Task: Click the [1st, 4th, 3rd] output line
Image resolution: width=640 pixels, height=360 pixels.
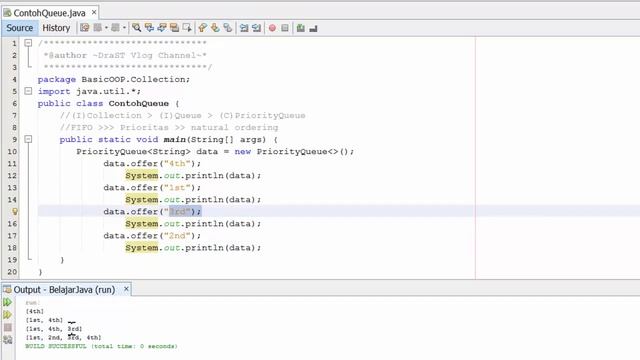Action: [54, 329]
